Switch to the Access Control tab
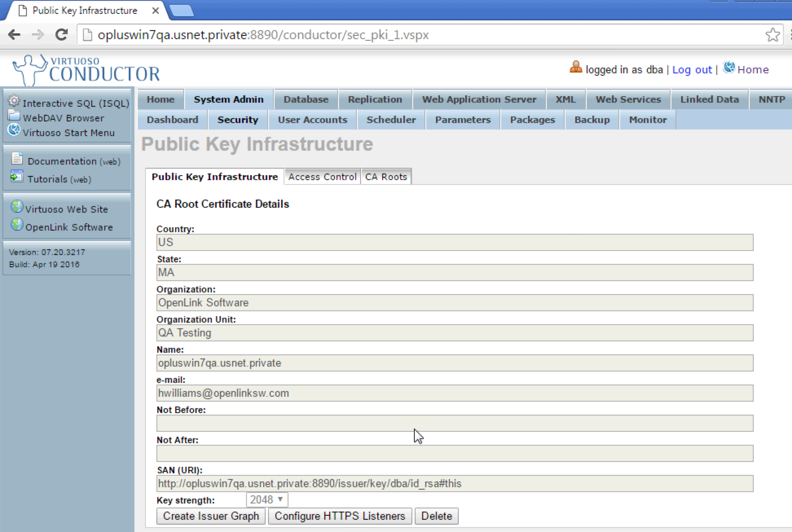 coord(322,177)
